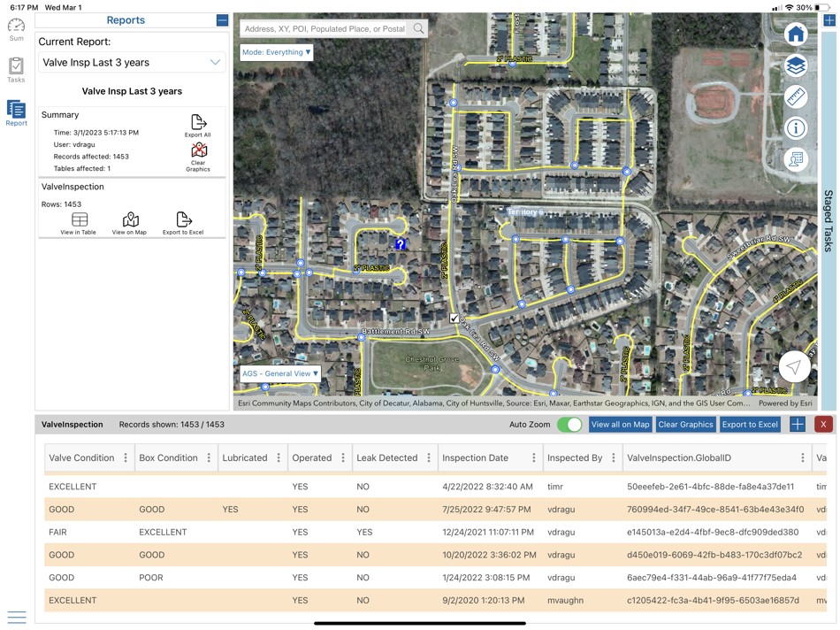Open Operated column menu
Viewport: 840px width, 630px height.
(x=343, y=457)
